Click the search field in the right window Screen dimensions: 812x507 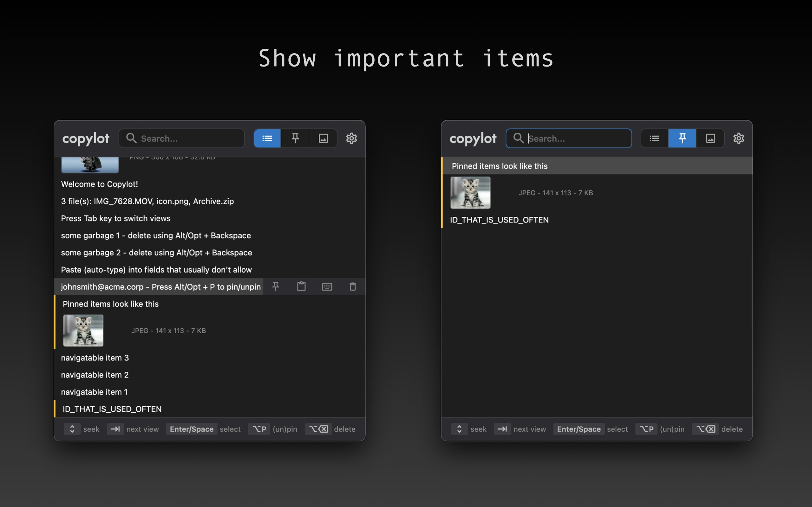tap(569, 138)
